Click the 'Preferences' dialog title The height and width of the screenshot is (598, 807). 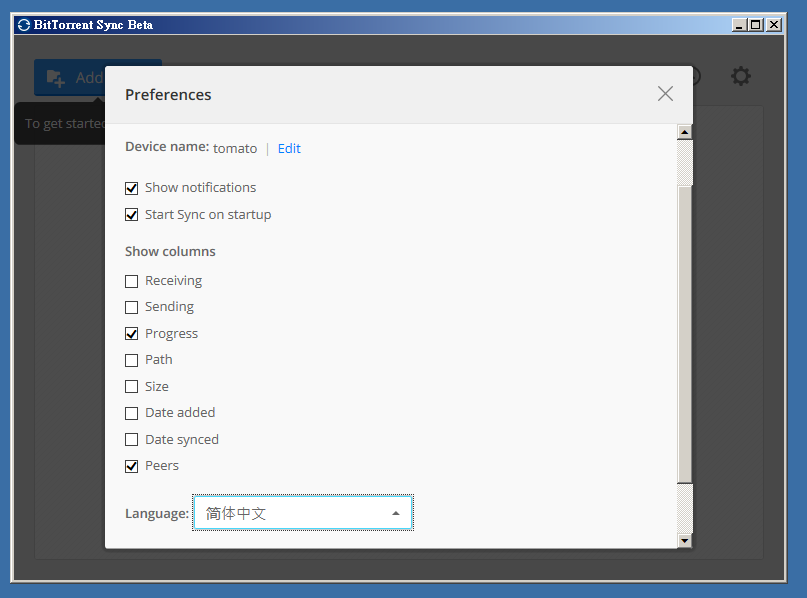(168, 95)
